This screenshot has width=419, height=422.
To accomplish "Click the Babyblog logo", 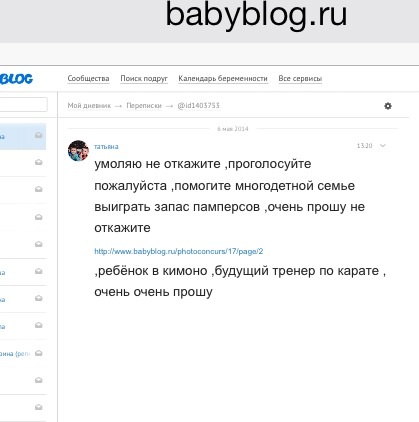I will (16, 79).
